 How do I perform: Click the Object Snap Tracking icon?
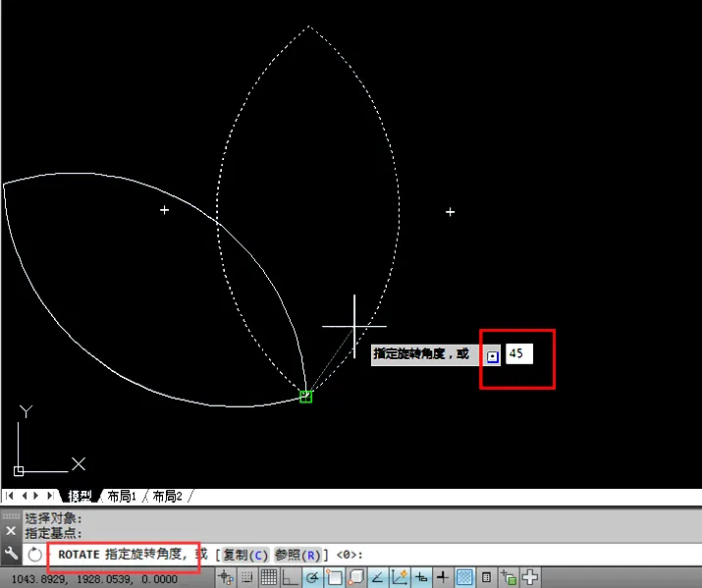pyautogui.click(x=378, y=577)
